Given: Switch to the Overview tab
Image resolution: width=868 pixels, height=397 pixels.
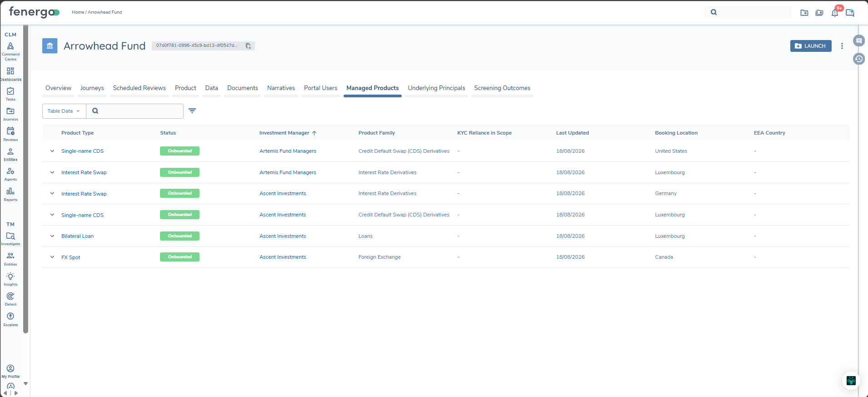Looking at the screenshot, I should tap(58, 88).
